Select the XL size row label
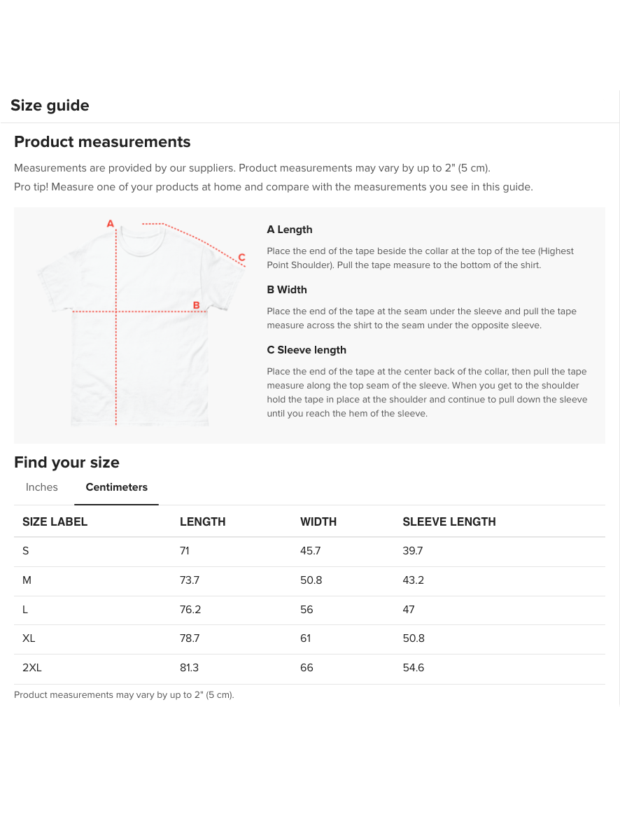 tap(29, 638)
